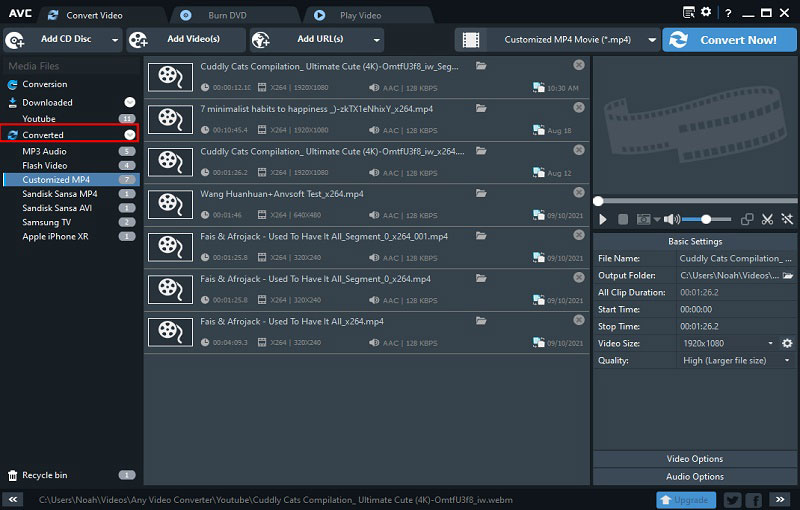Pop out the preview window icon
800x510 pixels.
tap(747, 219)
